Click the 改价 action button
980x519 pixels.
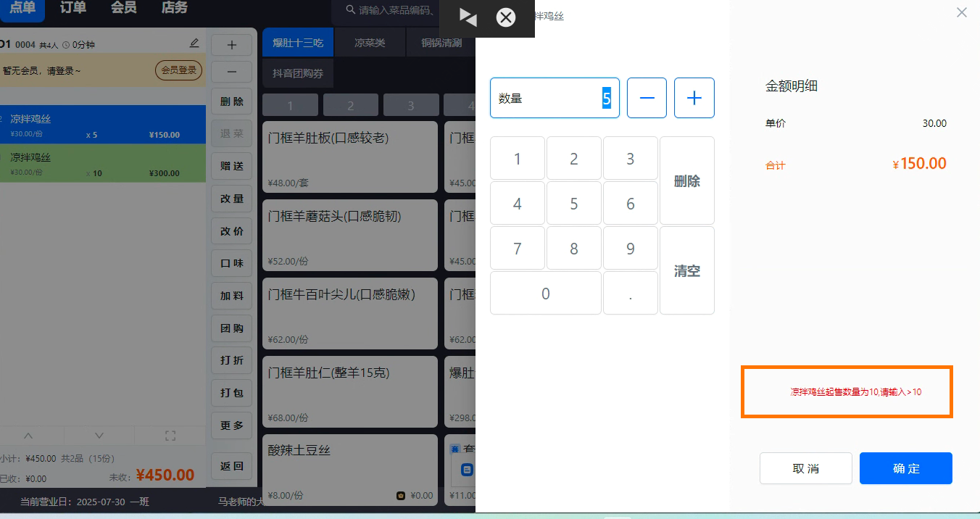[x=232, y=231]
